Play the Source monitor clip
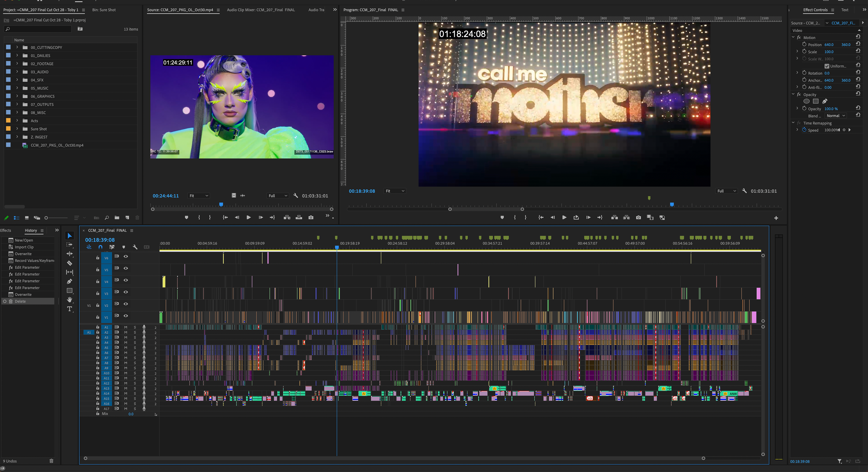Image resolution: width=868 pixels, height=472 pixels. [x=248, y=218]
